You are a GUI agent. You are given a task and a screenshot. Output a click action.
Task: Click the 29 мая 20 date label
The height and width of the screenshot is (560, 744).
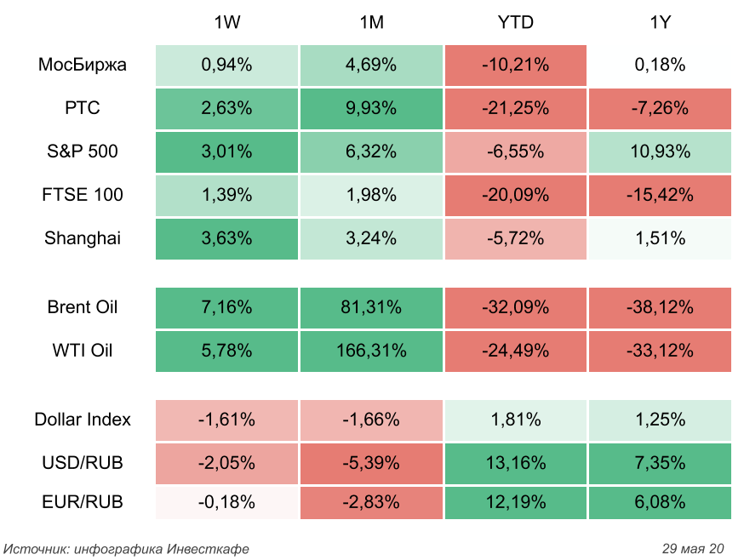click(693, 548)
